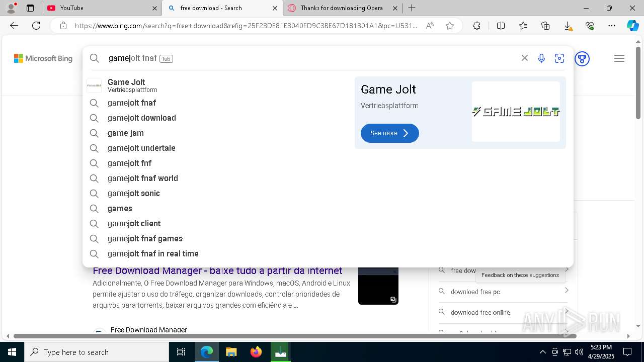Open Task View on taskbar

[x=181, y=352]
